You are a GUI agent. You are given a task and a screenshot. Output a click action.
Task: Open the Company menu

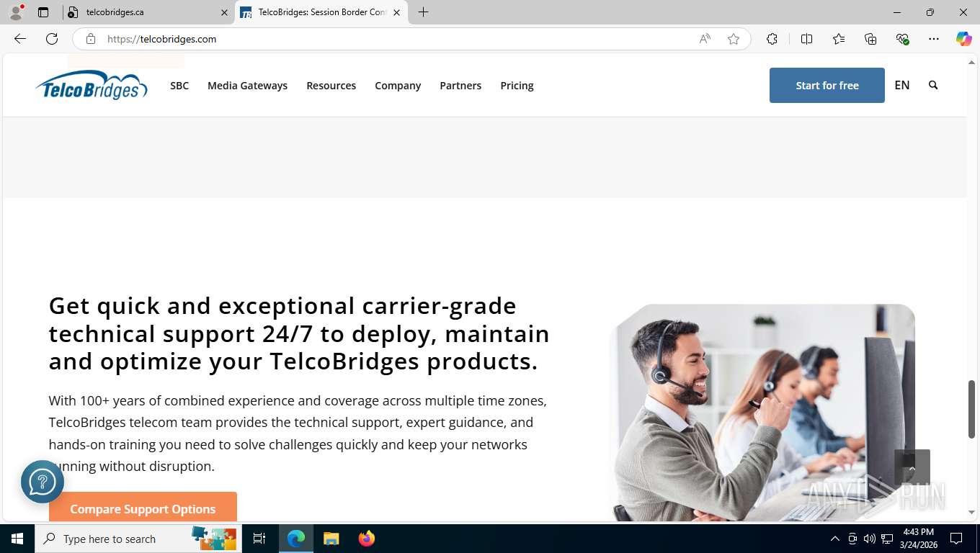coord(398,86)
